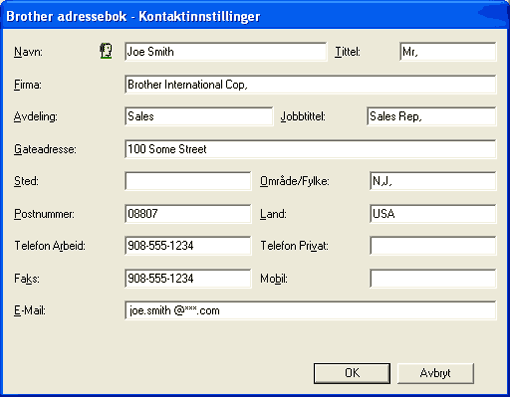The height and width of the screenshot is (397, 510).
Task: Click the Faks number field
Action: [188, 278]
